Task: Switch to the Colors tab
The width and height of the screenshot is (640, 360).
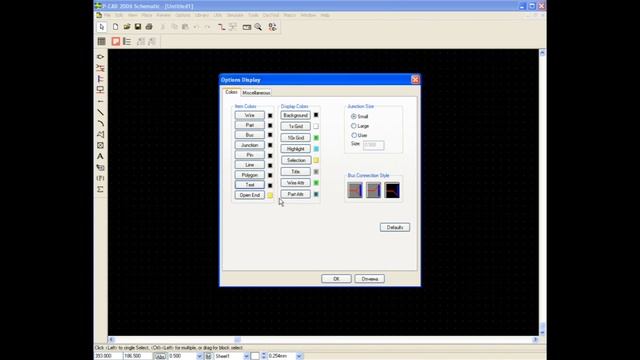Action: click(231, 92)
